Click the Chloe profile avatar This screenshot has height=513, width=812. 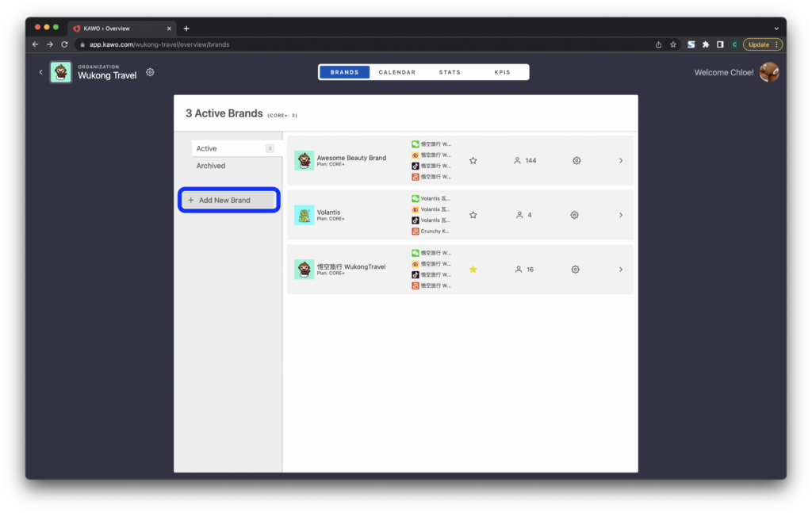(x=768, y=72)
